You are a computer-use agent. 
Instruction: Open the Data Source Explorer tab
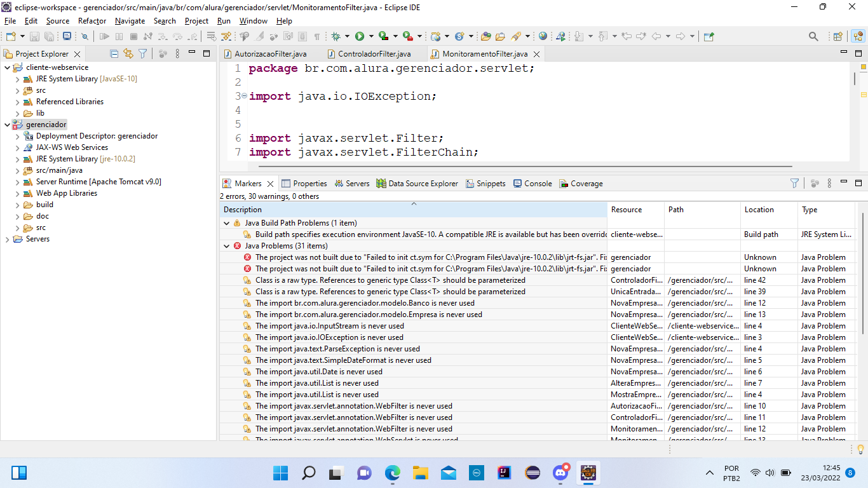coord(417,183)
